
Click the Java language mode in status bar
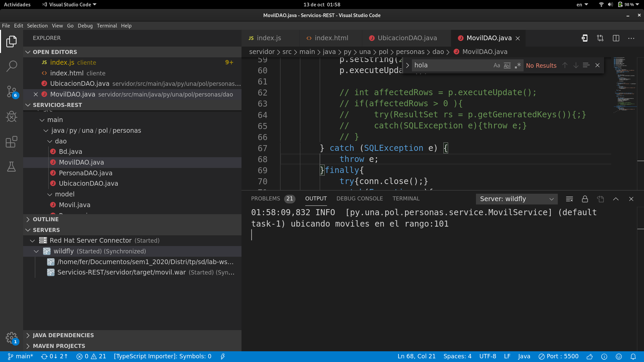coord(524,357)
